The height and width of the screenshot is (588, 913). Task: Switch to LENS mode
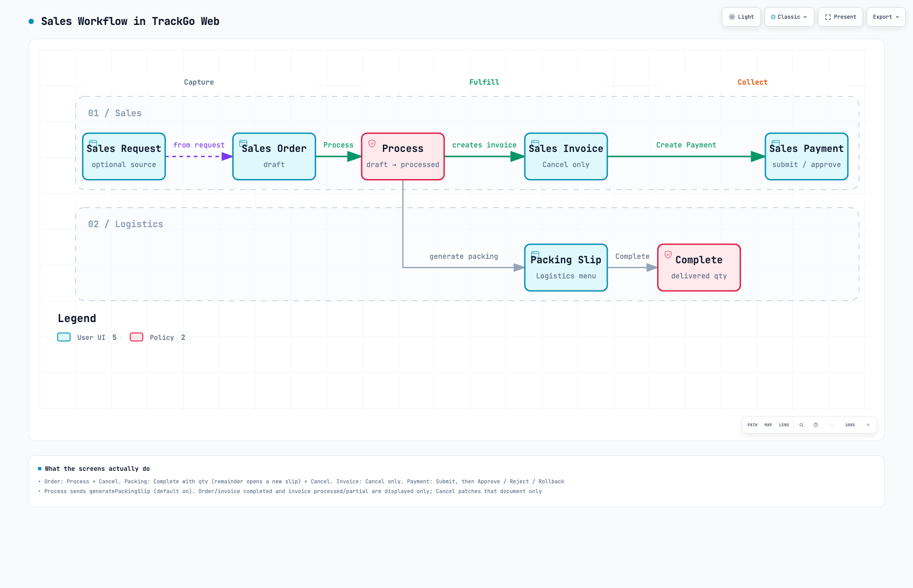pos(784,425)
